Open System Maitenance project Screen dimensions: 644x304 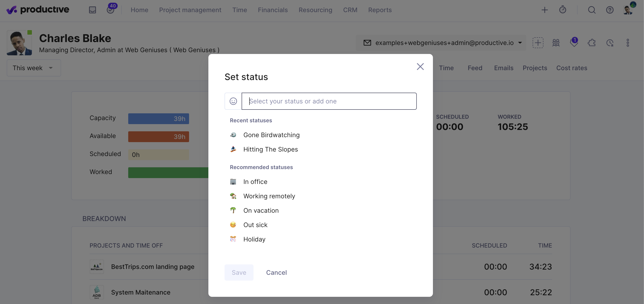pos(141,292)
